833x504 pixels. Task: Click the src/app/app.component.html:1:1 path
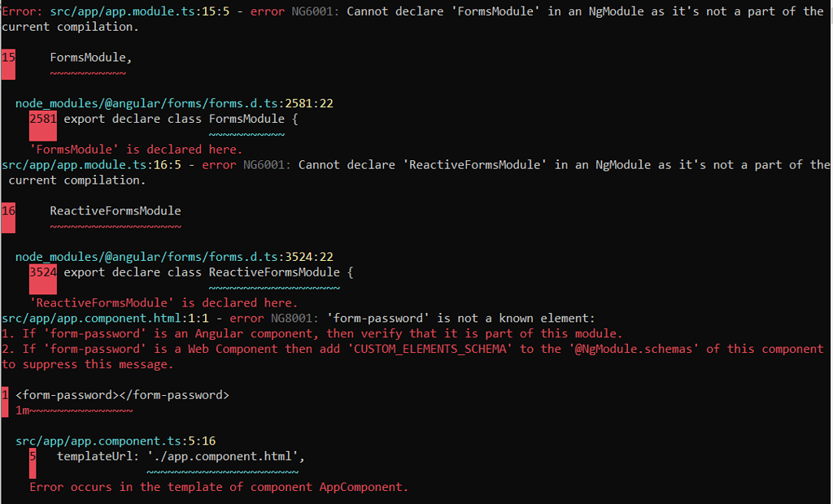[105, 319]
